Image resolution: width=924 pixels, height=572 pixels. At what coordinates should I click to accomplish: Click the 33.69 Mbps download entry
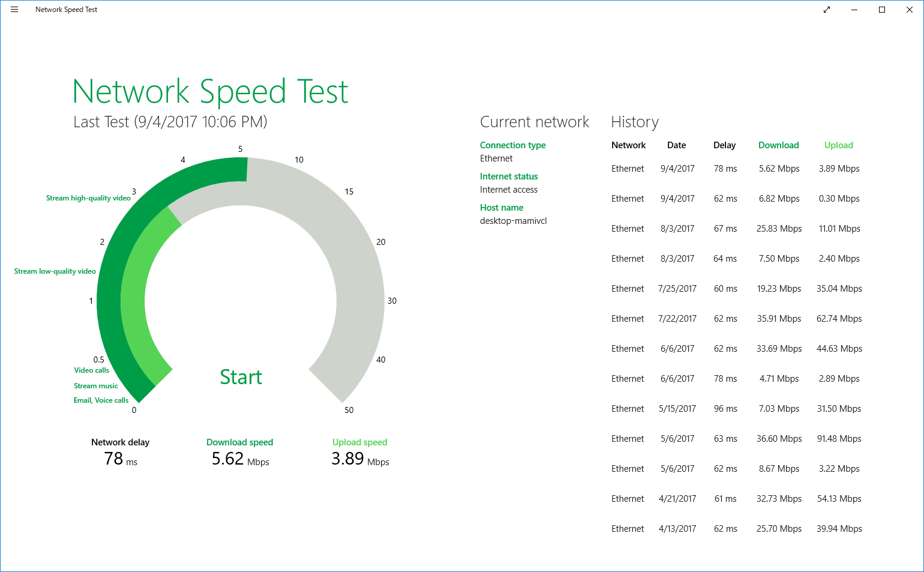click(779, 349)
